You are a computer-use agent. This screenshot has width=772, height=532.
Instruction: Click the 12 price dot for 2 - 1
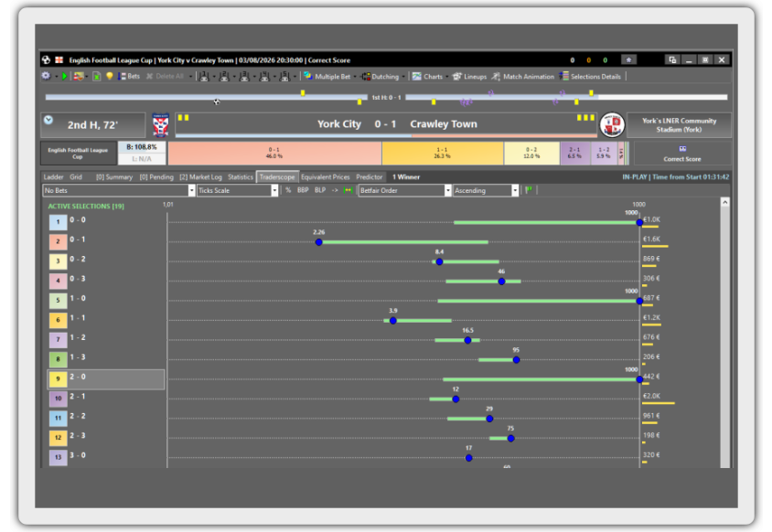coord(456,399)
